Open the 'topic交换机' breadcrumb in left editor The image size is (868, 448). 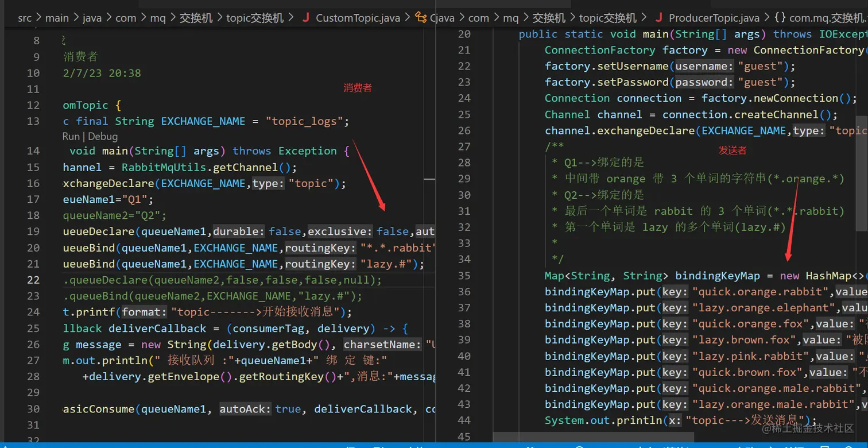(x=255, y=18)
